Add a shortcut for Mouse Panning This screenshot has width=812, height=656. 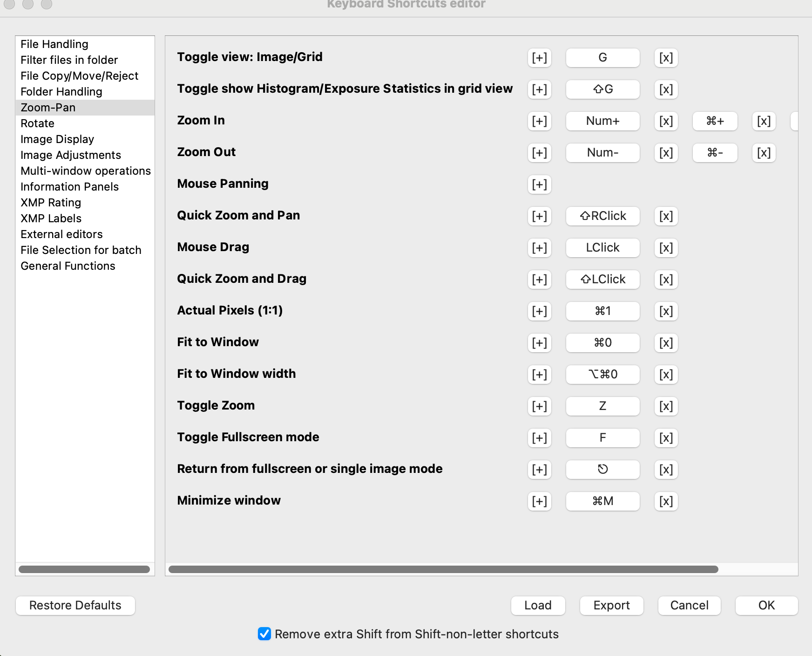[x=539, y=184]
